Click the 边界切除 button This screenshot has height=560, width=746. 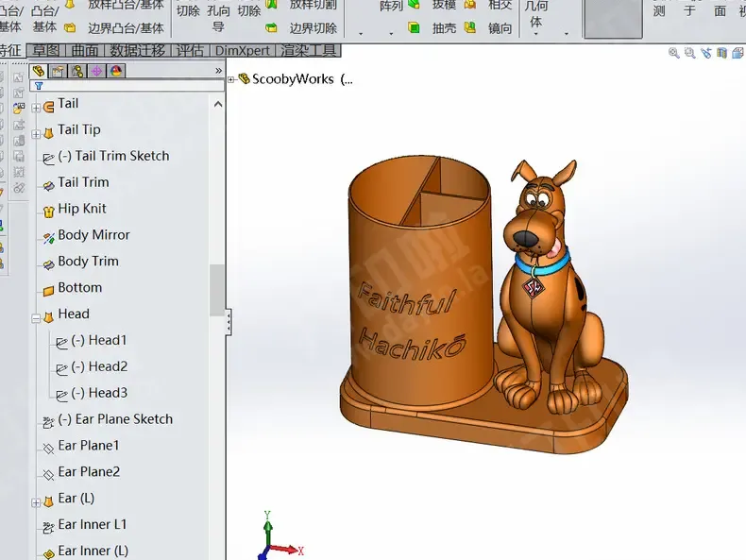pos(314,28)
